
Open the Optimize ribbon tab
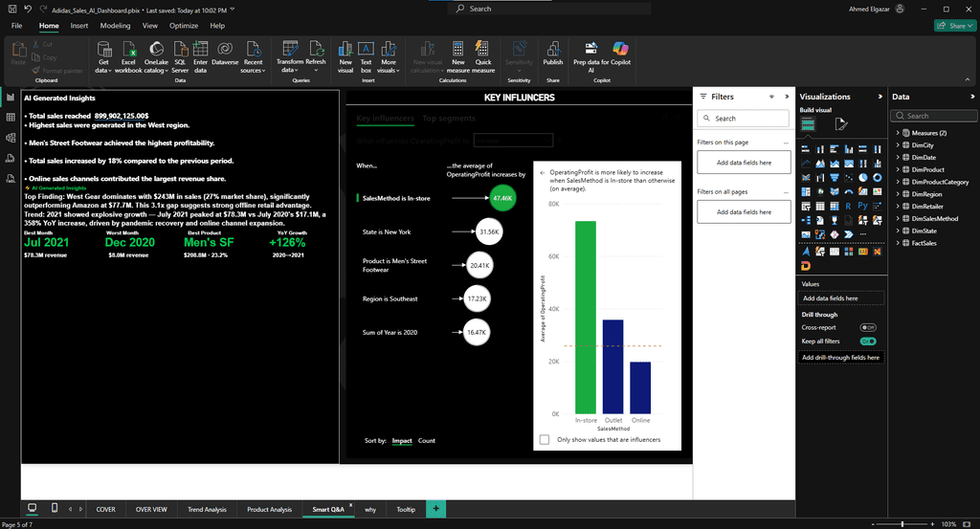[x=184, y=26]
